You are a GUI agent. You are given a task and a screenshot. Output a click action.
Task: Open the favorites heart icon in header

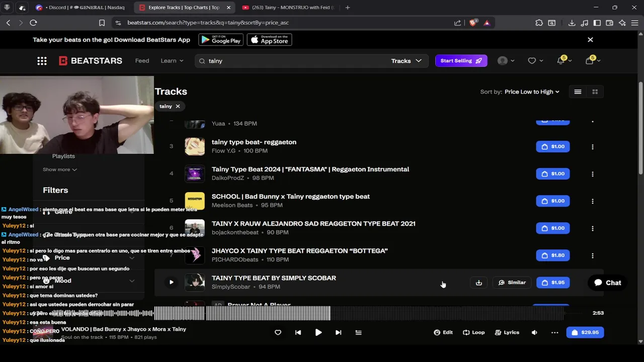tap(532, 61)
